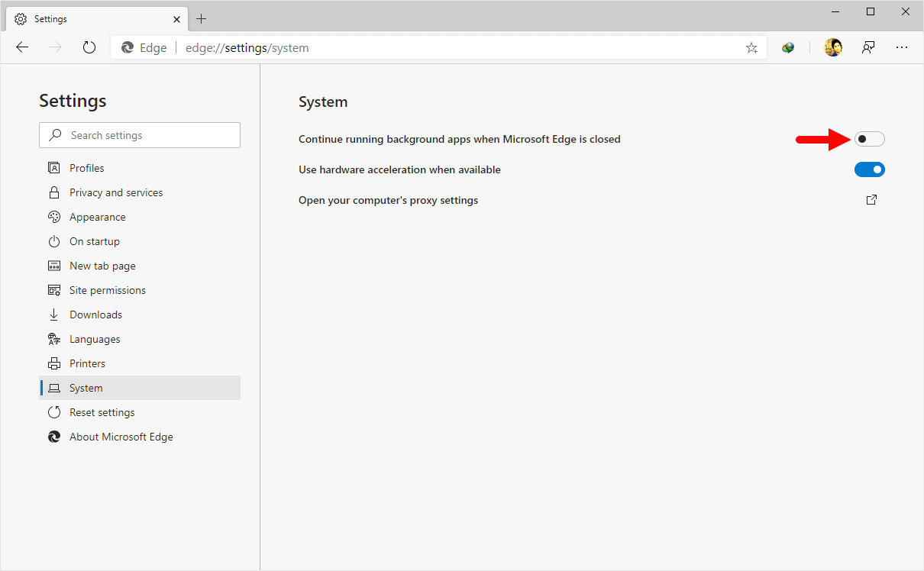The width and height of the screenshot is (924, 571).
Task: Select the Settings browser tab
Action: [x=98, y=19]
